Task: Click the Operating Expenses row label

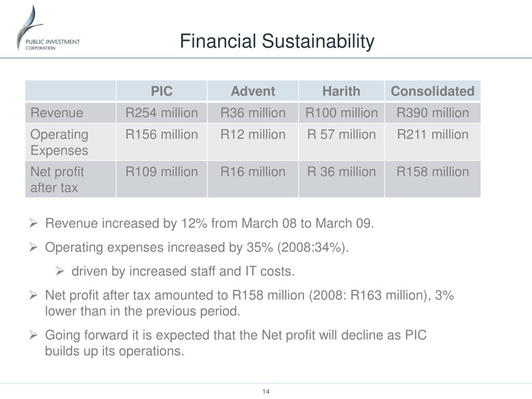Action: (x=59, y=142)
